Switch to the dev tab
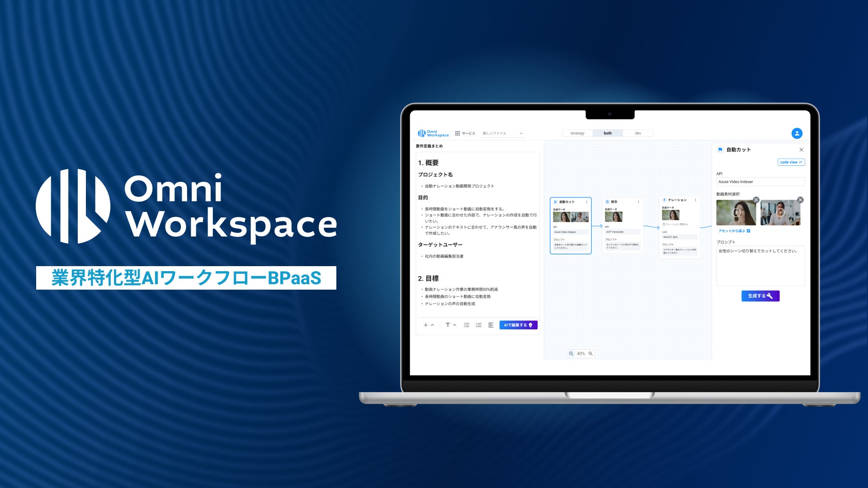868x488 pixels. tap(638, 133)
